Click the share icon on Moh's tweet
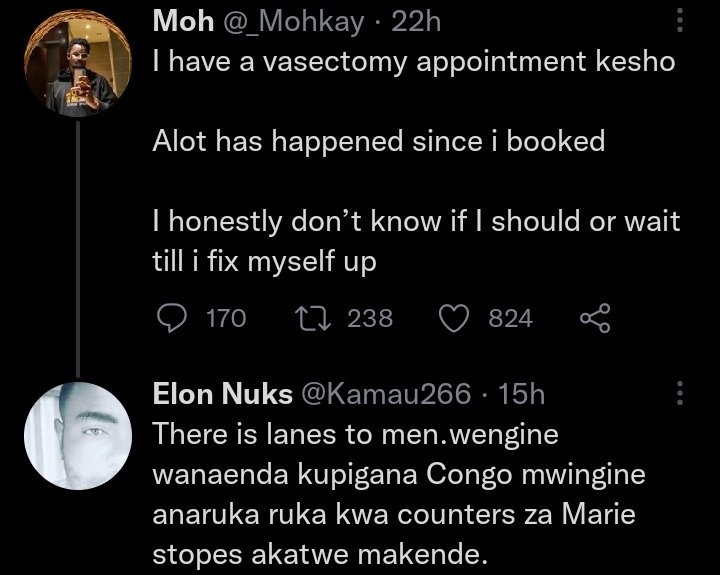The height and width of the screenshot is (575, 720). click(x=594, y=319)
